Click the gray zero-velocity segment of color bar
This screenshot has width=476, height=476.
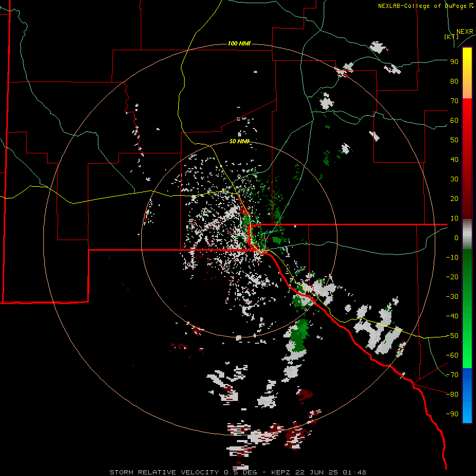point(467,234)
